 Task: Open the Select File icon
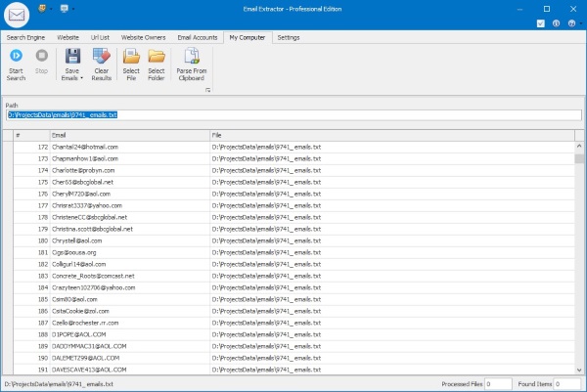click(130, 58)
